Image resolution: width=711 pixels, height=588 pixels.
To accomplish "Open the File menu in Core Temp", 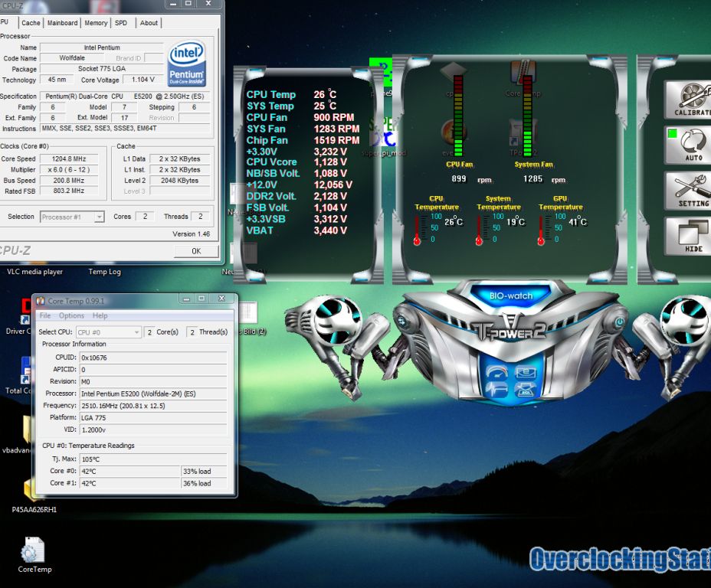I will pos(45,315).
